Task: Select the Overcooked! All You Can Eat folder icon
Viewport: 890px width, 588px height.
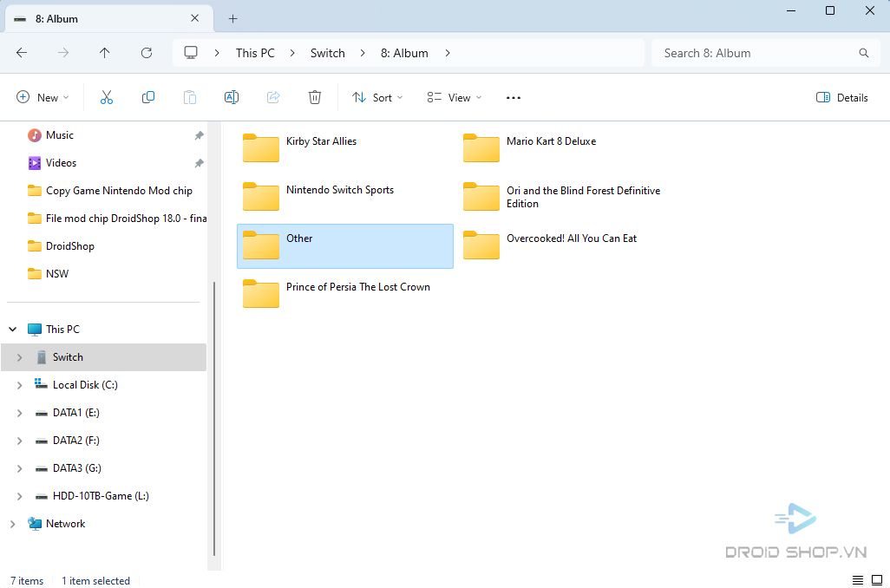Action: coord(481,245)
